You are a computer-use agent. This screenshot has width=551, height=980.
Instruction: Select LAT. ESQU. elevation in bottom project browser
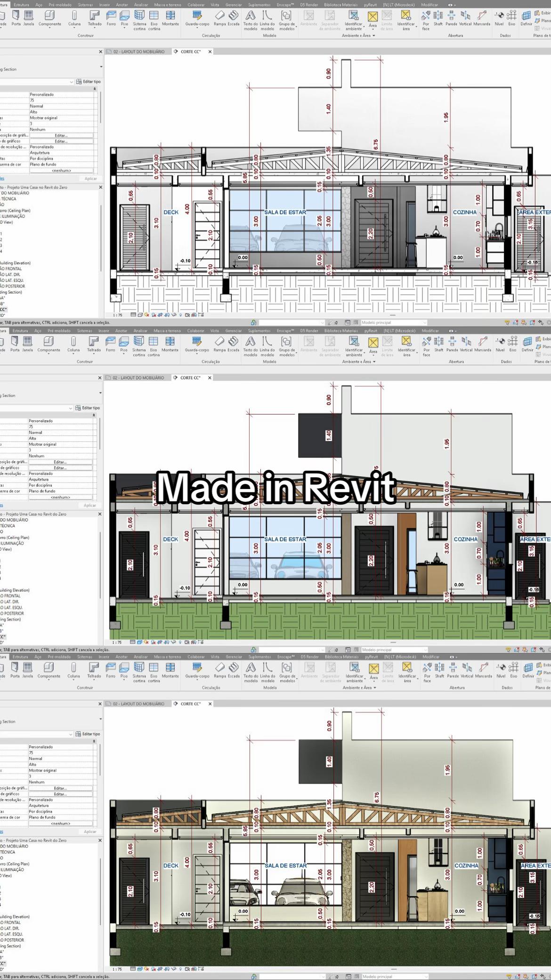tap(11, 934)
